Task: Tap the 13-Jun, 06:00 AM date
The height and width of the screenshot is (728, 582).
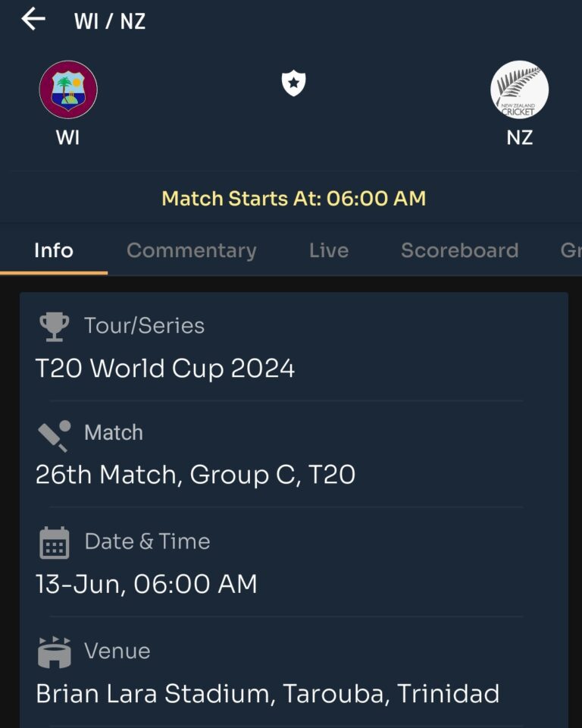Action: [147, 584]
